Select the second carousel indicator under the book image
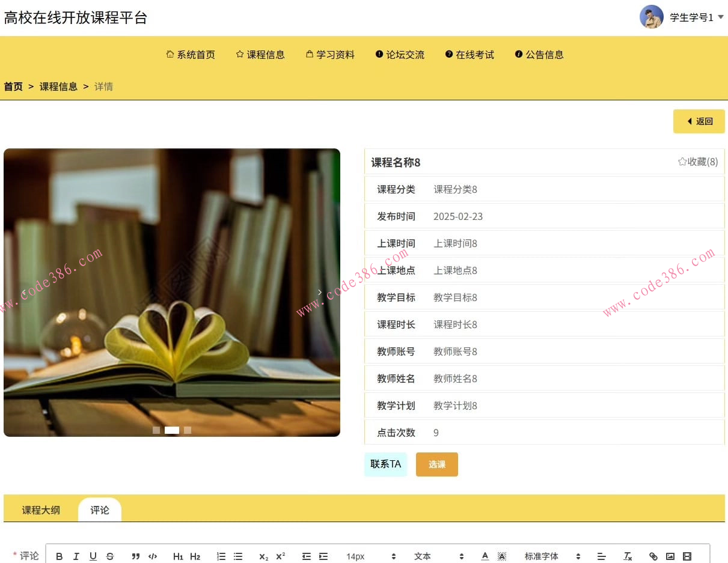Image resolution: width=728 pixels, height=563 pixels. [171, 430]
